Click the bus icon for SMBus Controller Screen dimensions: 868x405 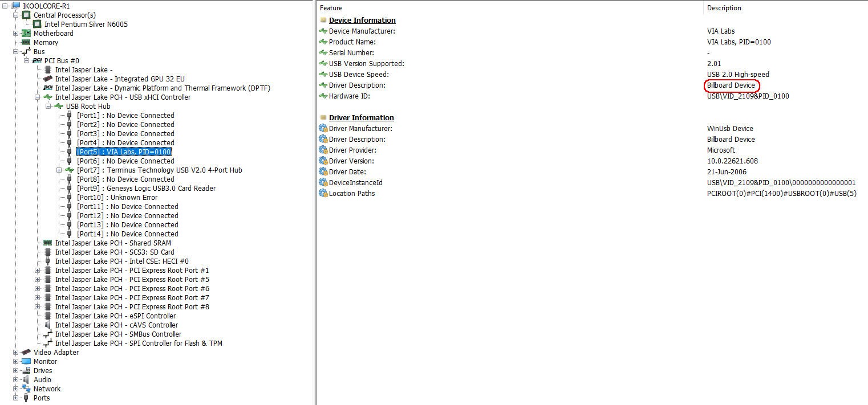click(48, 334)
